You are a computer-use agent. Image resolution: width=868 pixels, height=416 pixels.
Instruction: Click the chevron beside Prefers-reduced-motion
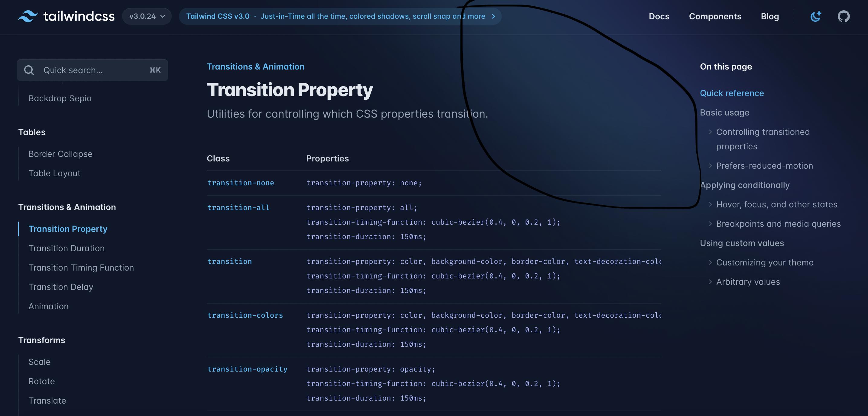click(710, 166)
